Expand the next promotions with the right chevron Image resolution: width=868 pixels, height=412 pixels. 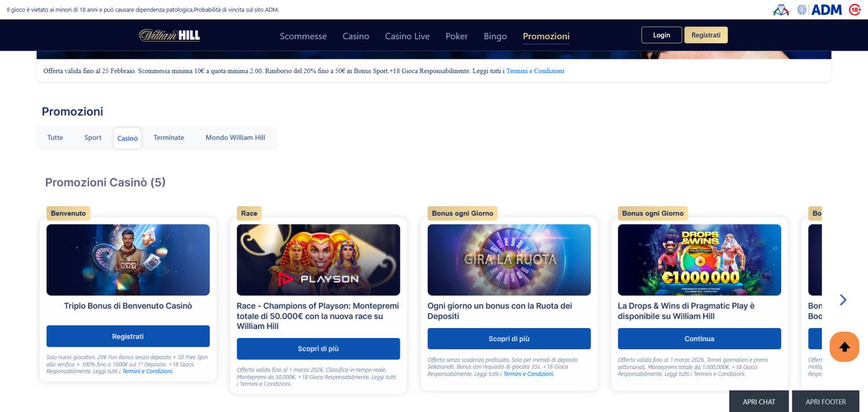pyautogui.click(x=843, y=300)
